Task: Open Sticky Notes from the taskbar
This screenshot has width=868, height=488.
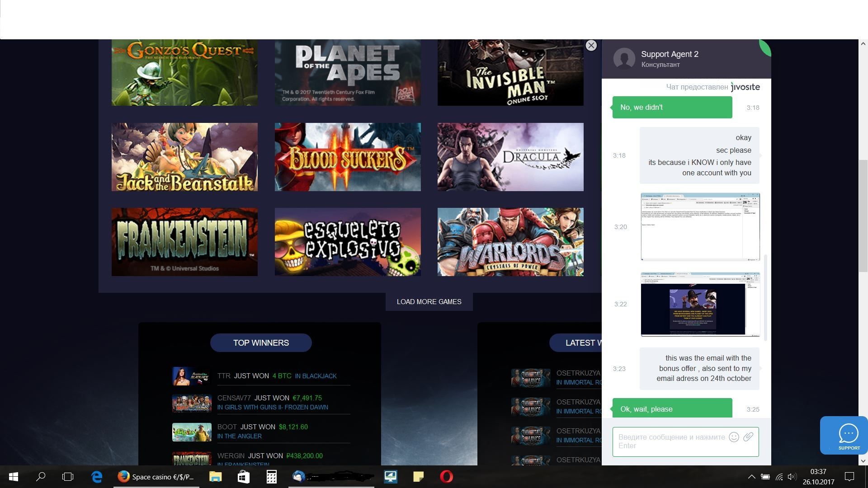Action: [x=419, y=477]
